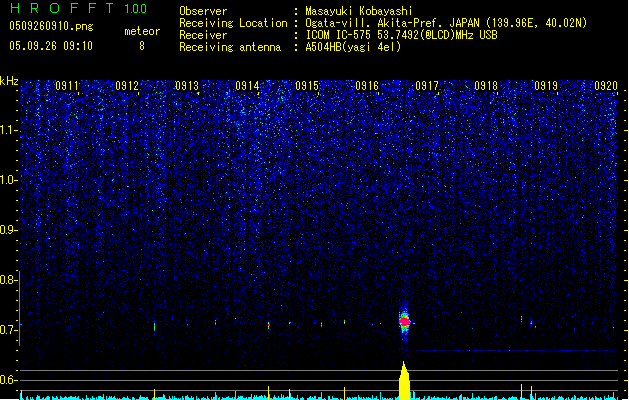Click the 0914 time marker
This screenshot has width=629, height=400.
click(x=247, y=86)
